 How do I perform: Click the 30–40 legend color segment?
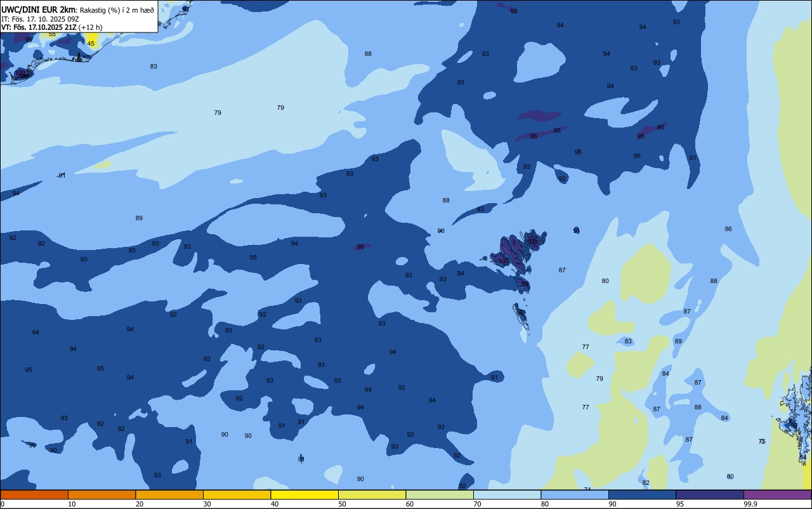tap(237, 494)
